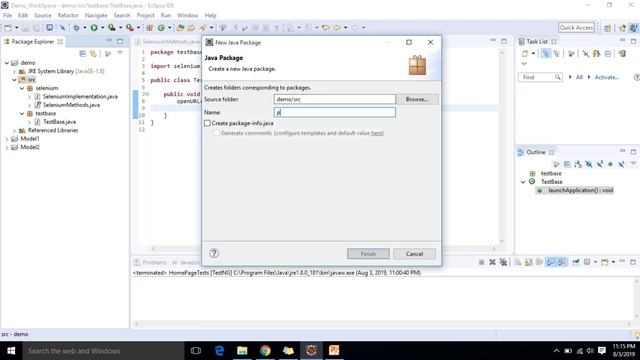Click the Debug bug toolbar icon

pyautogui.click(x=76, y=27)
